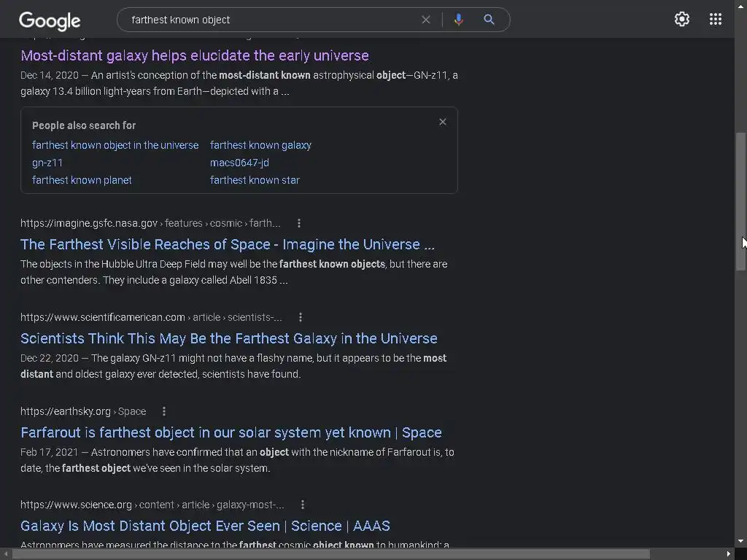Click the Dec 14, 2020 snippet text
The height and width of the screenshot is (560, 747).
pos(239,83)
